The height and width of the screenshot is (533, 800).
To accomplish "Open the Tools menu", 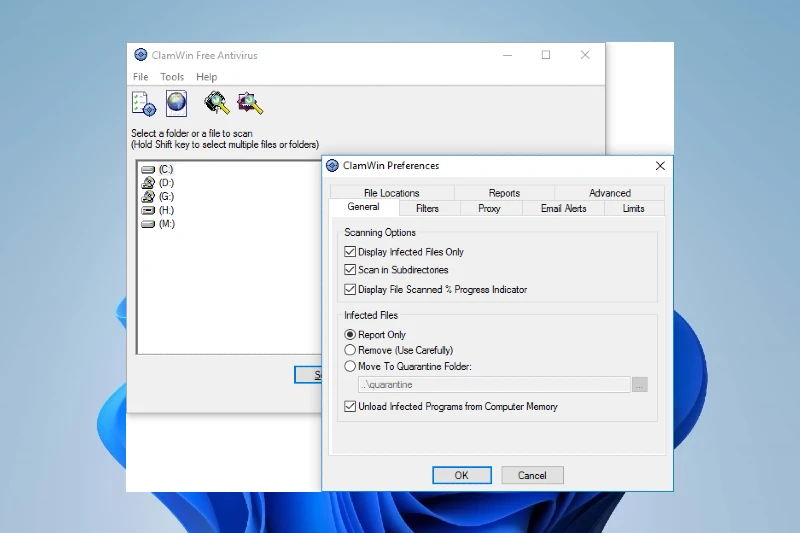I will [x=172, y=77].
